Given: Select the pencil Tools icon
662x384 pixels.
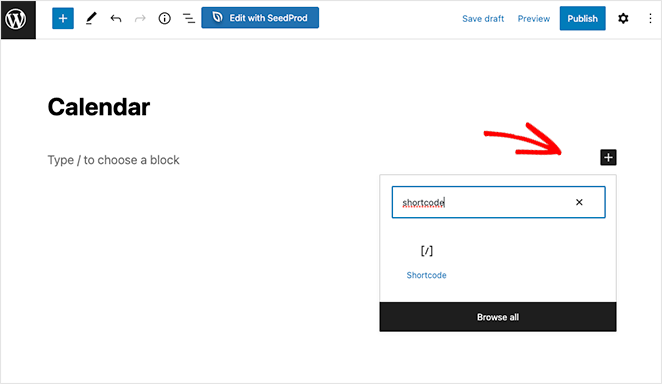Looking at the screenshot, I should 91,19.
